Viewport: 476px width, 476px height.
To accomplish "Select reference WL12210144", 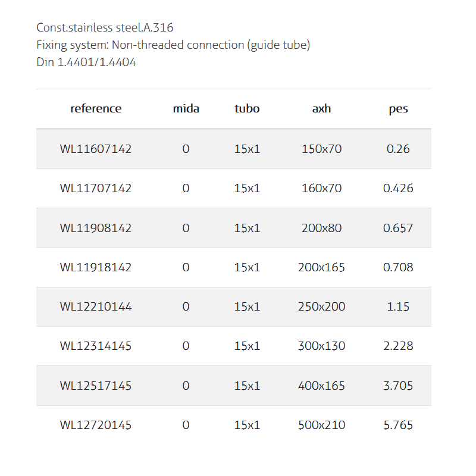I will 96,307.
